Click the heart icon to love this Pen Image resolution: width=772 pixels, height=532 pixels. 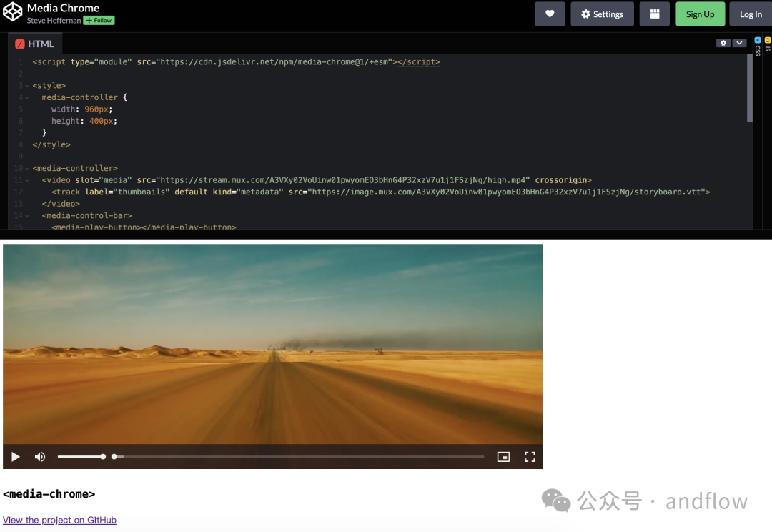point(550,14)
